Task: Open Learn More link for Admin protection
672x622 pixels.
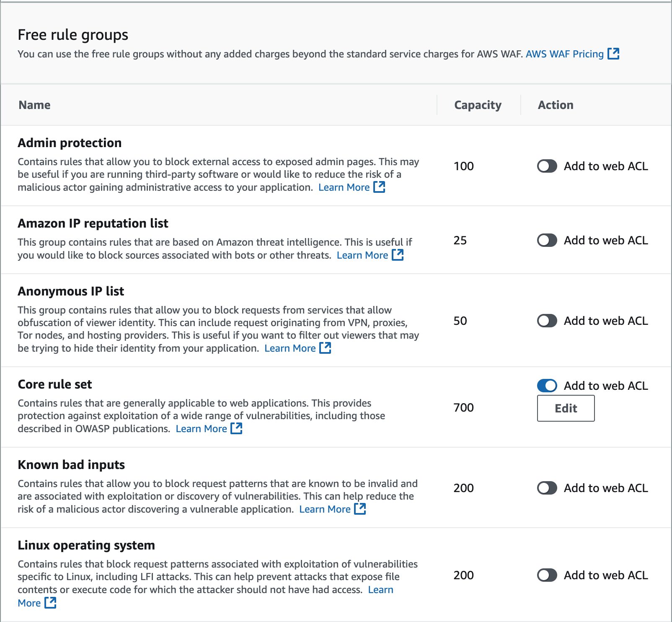Action: (344, 187)
